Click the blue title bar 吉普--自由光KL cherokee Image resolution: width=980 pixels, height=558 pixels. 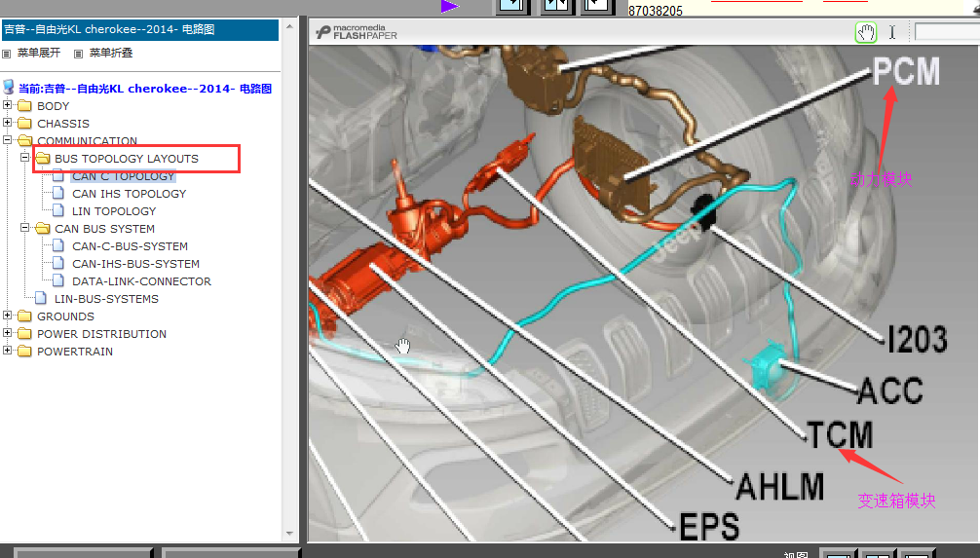click(140, 29)
